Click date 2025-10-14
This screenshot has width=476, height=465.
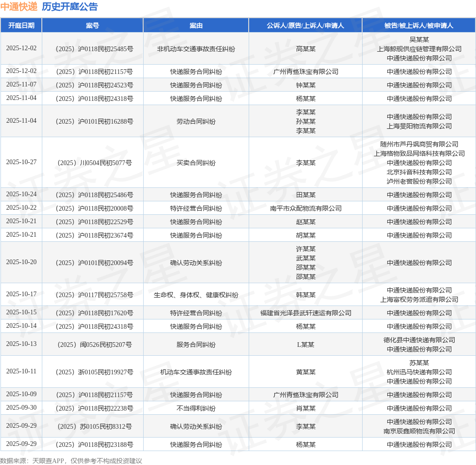21,326
